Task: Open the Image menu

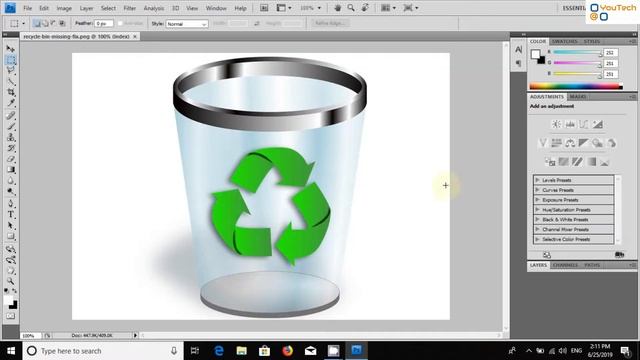Action: point(64,8)
